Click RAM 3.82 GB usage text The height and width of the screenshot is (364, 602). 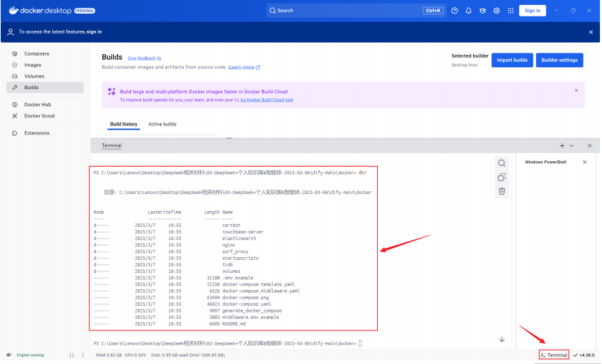tap(108, 355)
